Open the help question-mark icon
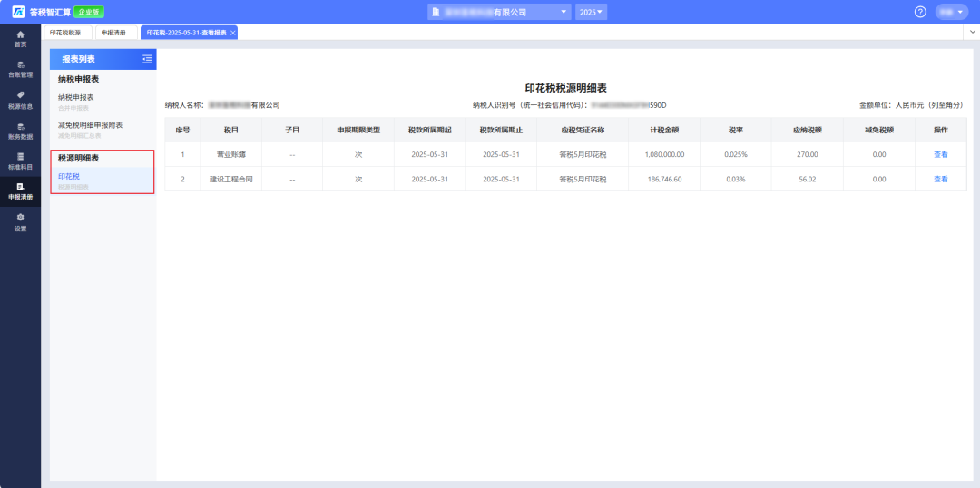Viewport: 980px width, 488px height. click(x=920, y=12)
